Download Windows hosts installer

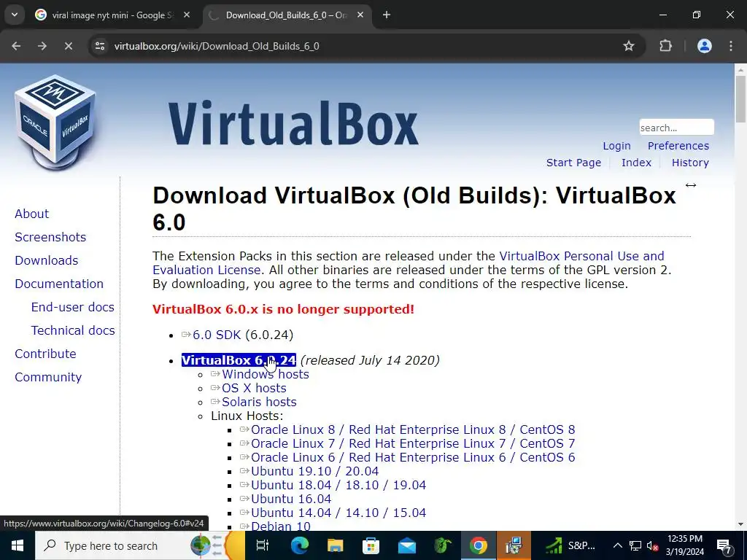266,374
